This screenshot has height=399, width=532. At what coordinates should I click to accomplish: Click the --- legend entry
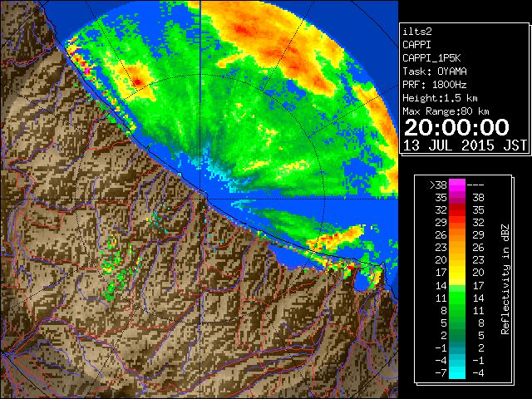[x=475, y=185]
